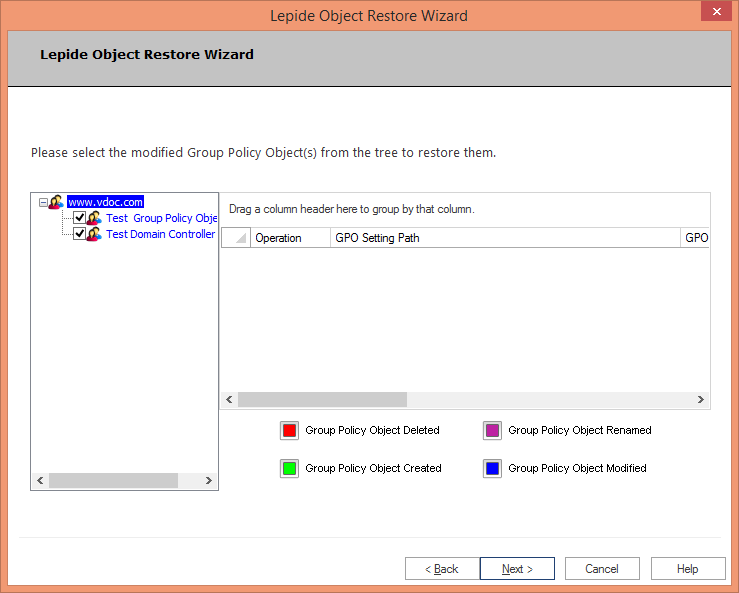The height and width of the screenshot is (593, 739).
Task: Select the Test Domain Controller tree item
Action: [x=160, y=234]
